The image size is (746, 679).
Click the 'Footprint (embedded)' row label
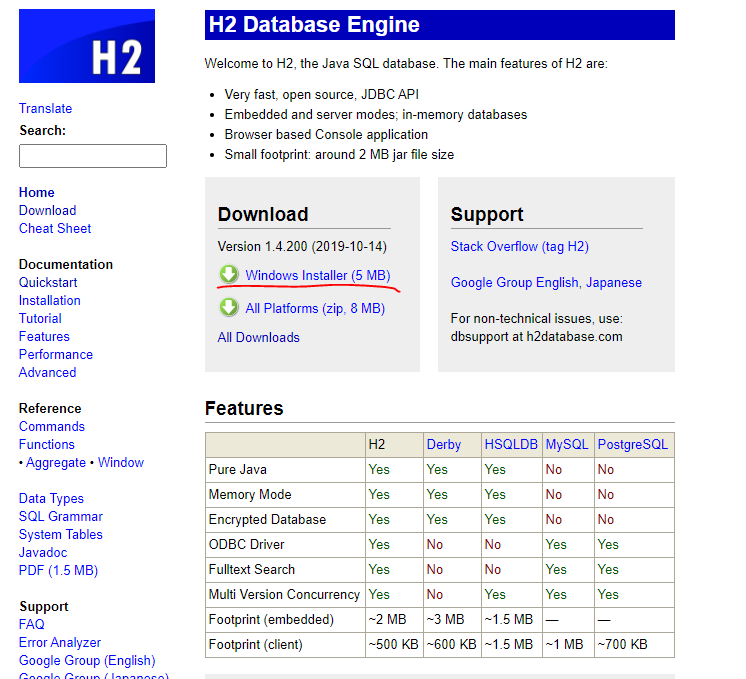click(x=271, y=620)
